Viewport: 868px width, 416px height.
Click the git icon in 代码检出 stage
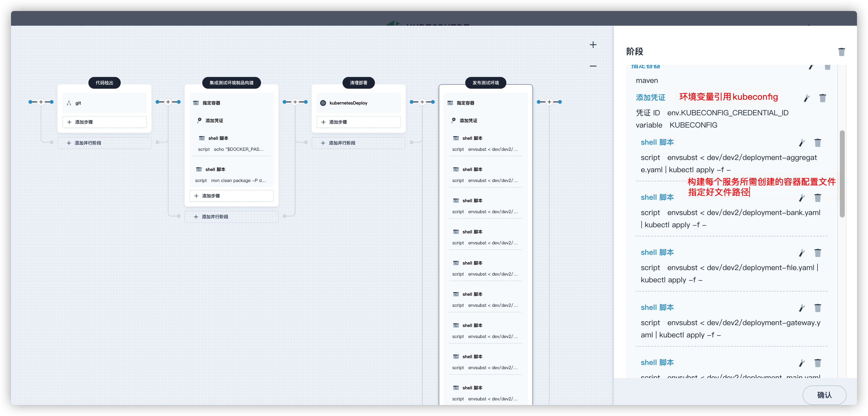69,103
